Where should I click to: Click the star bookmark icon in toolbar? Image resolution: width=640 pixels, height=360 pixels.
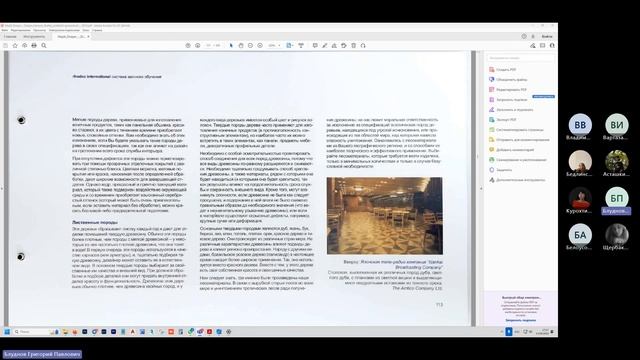(15, 46)
